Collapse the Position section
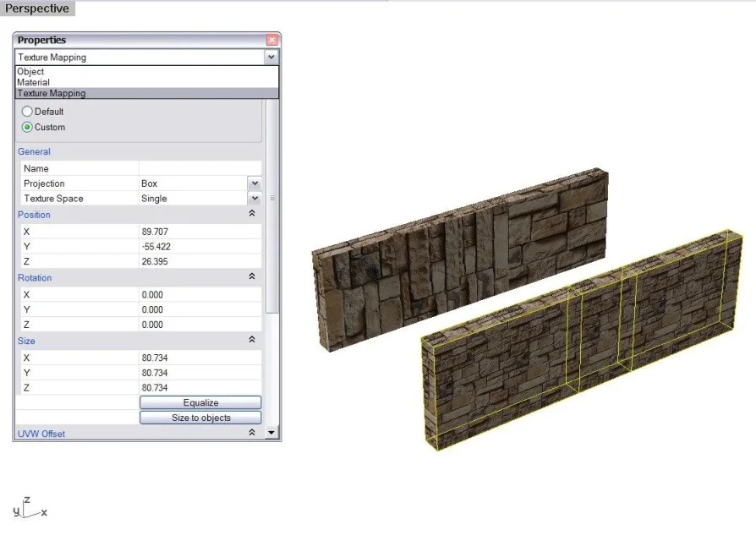Image resolution: width=756 pixels, height=541 pixels. (252, 213)
